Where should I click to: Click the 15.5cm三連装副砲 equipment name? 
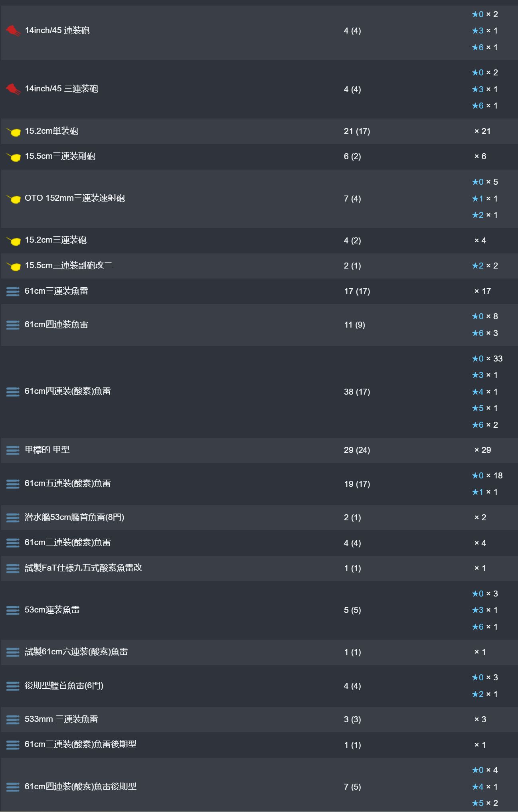pyautogui.click(x=60, y=156)
